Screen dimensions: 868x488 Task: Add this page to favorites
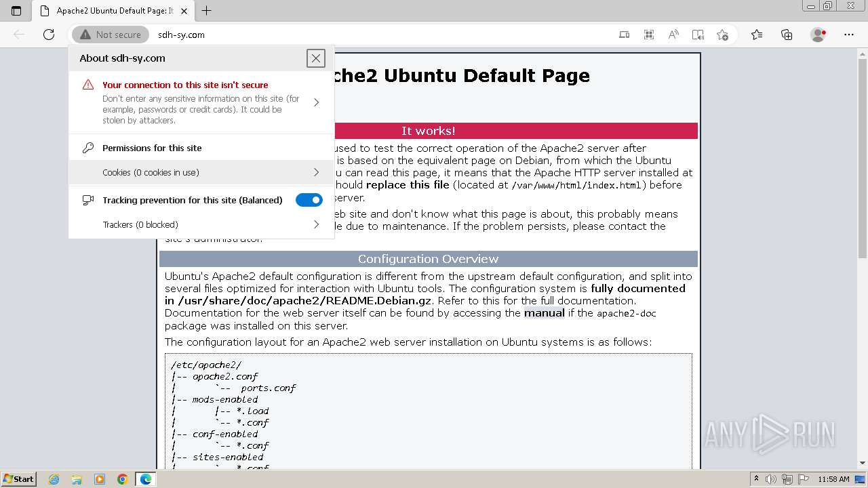[x=722, y=35]
